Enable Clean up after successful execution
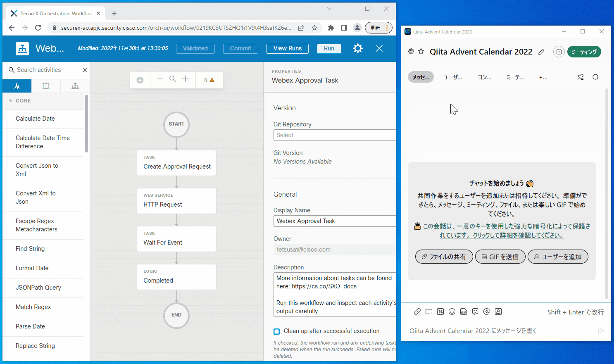Viewport: 614px width, 364px height. click(x=277, y=331)
